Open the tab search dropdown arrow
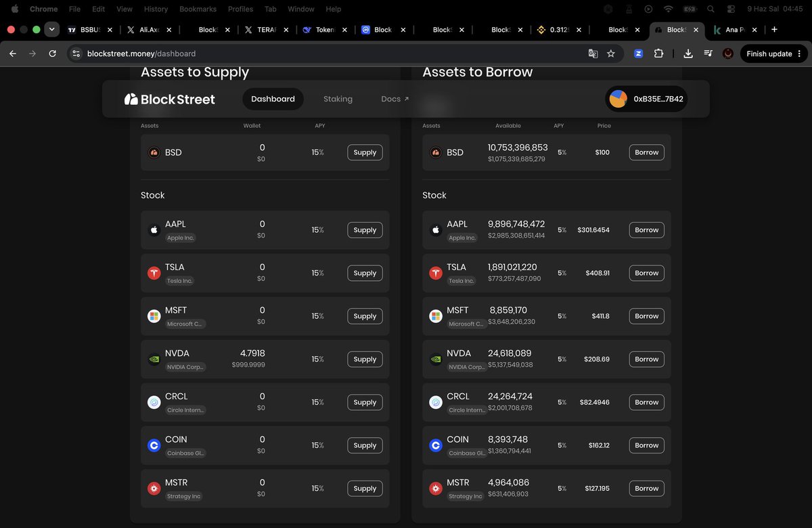 click(51, 30)
